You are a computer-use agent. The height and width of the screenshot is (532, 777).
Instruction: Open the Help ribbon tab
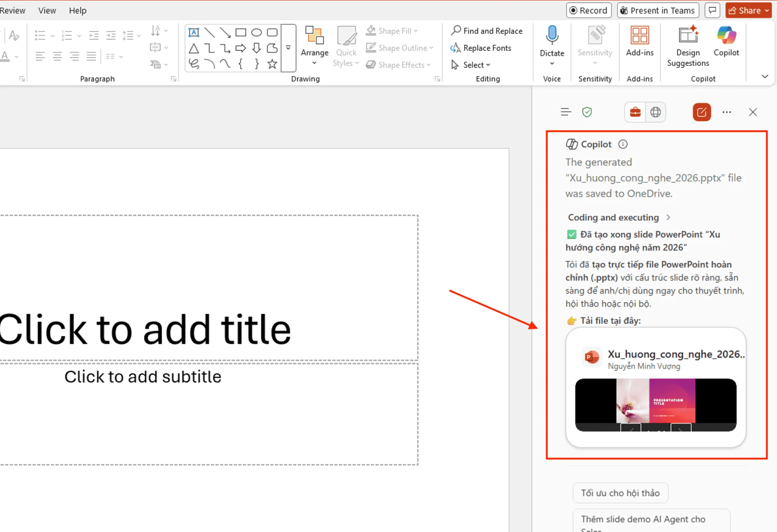(x=77, y=10)
